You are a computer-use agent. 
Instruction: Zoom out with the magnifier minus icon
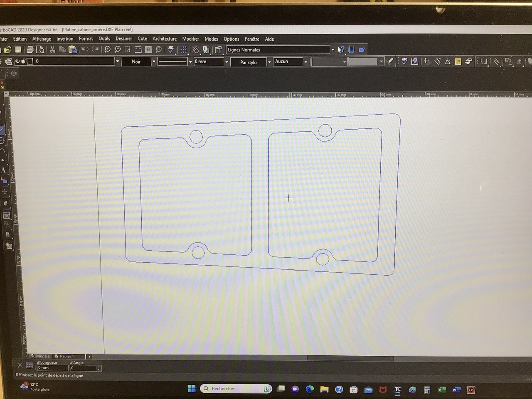(x=118, y=50)
